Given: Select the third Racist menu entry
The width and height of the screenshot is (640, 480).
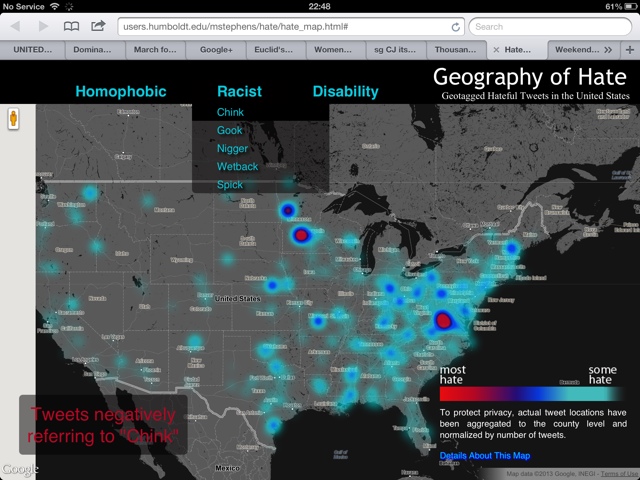Looking at the screenshot, I should click(x=232, y=149).
